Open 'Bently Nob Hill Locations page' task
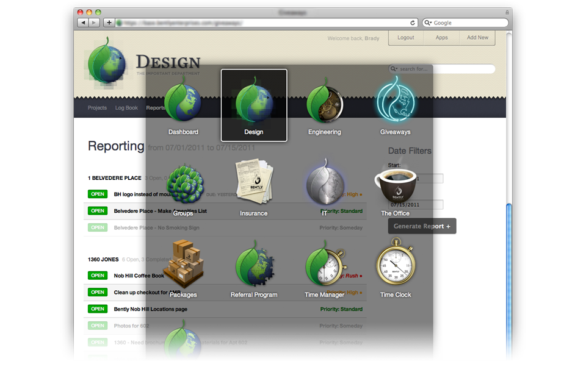 (151, 309)
